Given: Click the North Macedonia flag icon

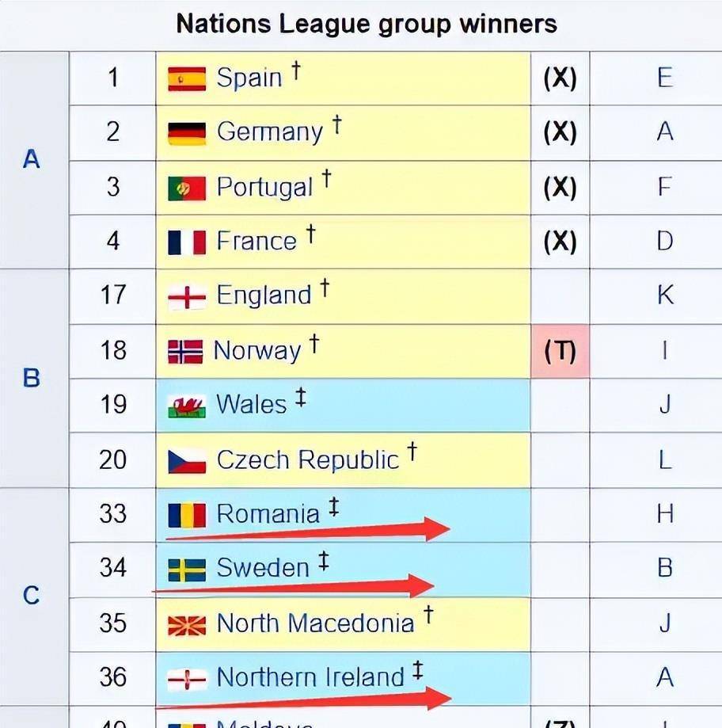Looking at the screenshot, I should (187, 624).
